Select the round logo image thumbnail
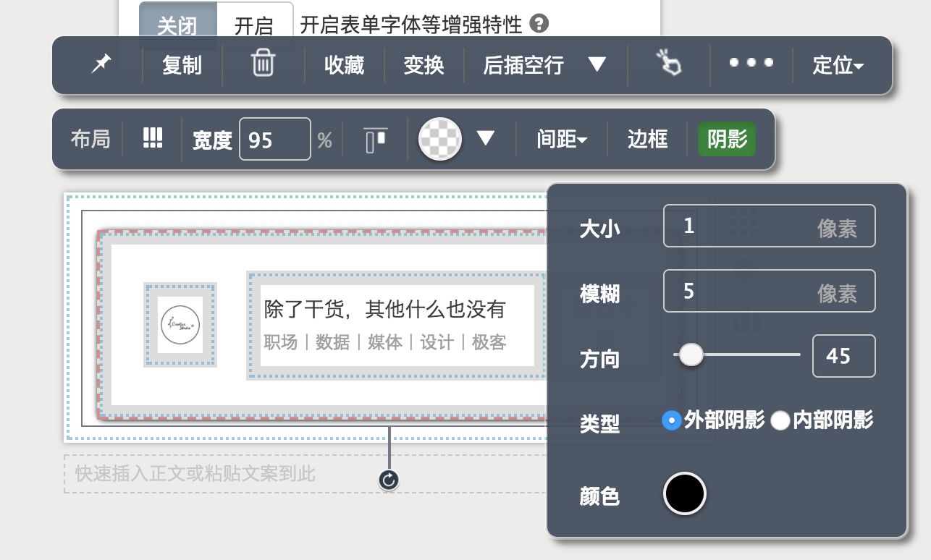 point(180,325)
